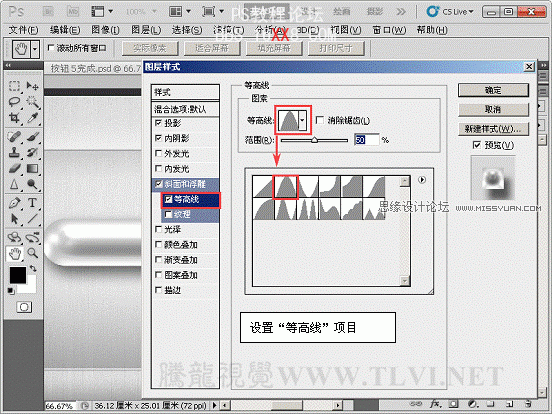Image resolution: width=552 pixels, height=414 pixels.
Task: Click the Cancel (取消) button
Action: (x=493, y=109)
